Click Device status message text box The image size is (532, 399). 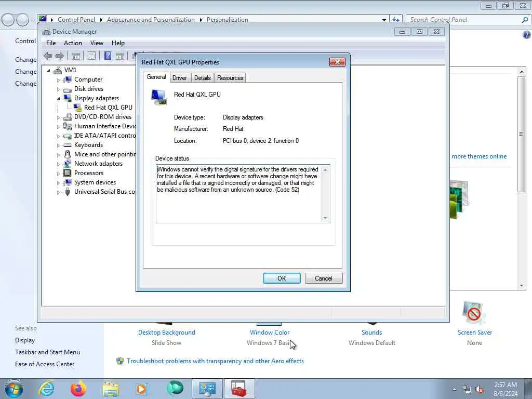tap(239, 194)
